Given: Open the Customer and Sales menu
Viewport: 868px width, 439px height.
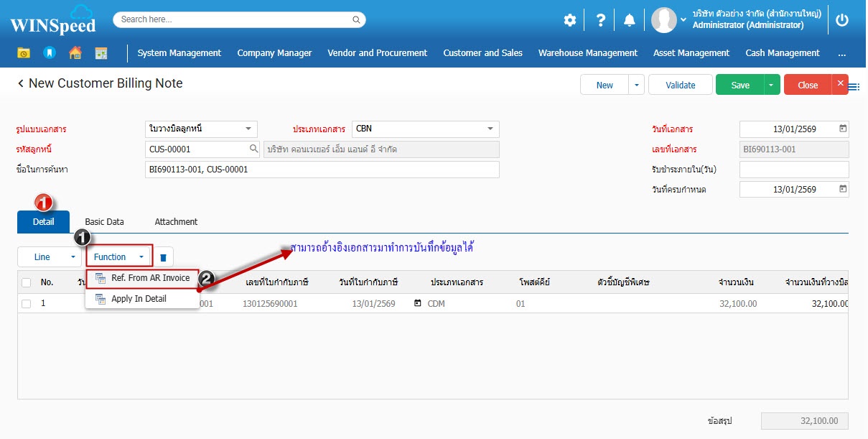Looking at the screenshot, I should tap(482, 53).
